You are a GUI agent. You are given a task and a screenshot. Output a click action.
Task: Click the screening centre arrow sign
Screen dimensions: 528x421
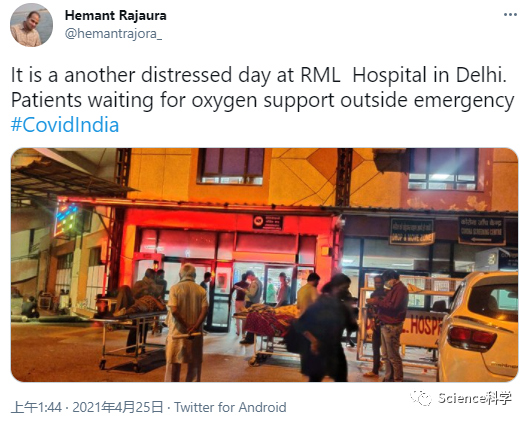[482, 231]
